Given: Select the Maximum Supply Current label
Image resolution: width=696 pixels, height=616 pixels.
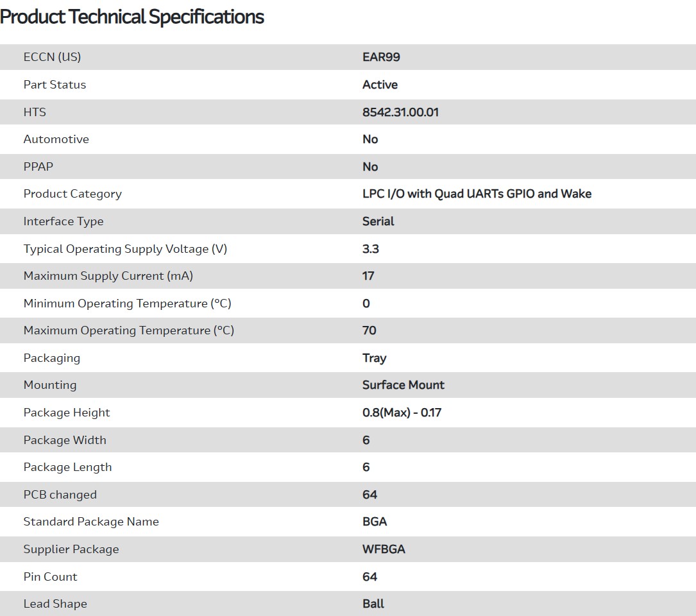Looking at the screenshot, I should pos(108,276).
